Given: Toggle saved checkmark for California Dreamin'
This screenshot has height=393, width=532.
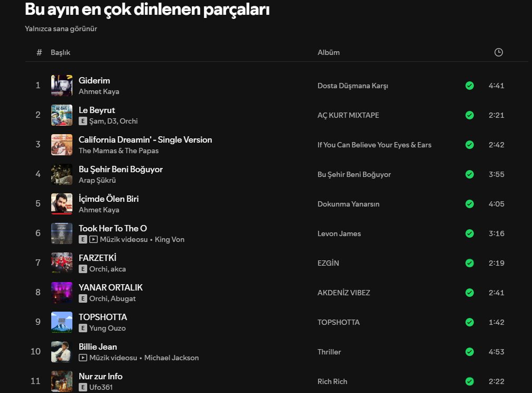Looking at the screenshot, I should pos(470,145).
